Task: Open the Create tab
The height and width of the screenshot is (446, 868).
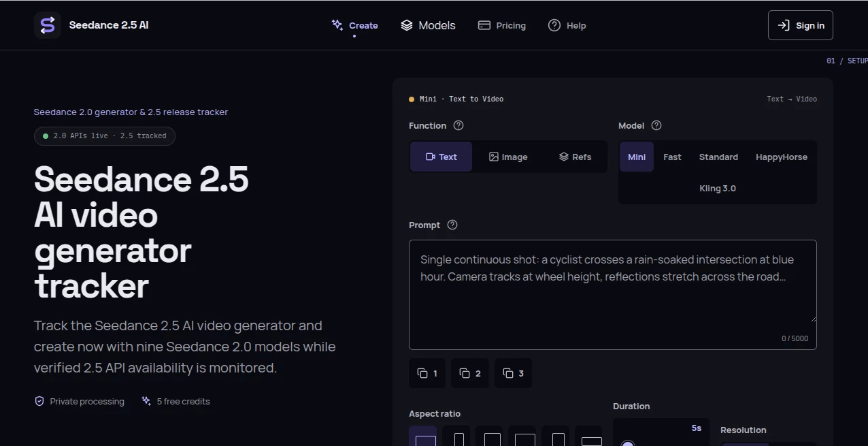Action: coord(354,25)
